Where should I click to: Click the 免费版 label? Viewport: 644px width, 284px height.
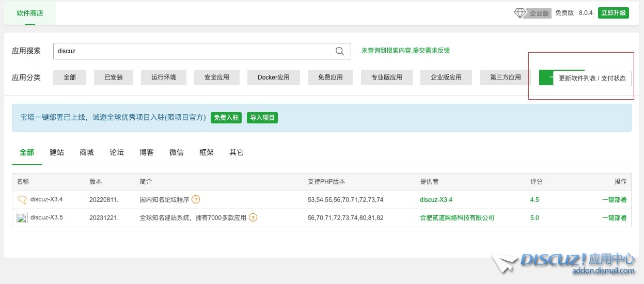(564, 13)
